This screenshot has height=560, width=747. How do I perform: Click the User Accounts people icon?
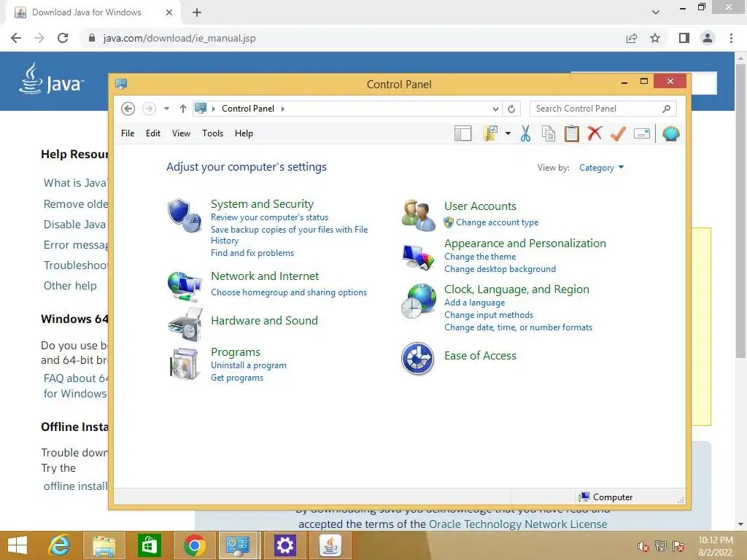pyautogui.click(x=418, y=215)
